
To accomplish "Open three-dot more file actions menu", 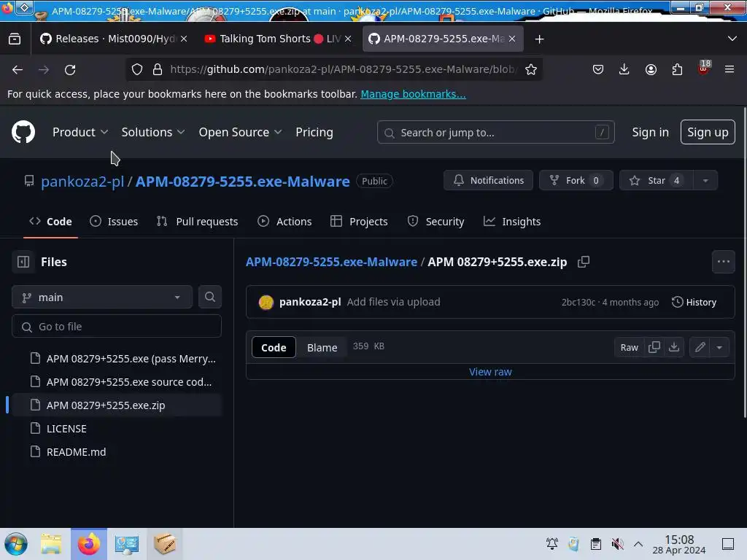I will [723, 262].
